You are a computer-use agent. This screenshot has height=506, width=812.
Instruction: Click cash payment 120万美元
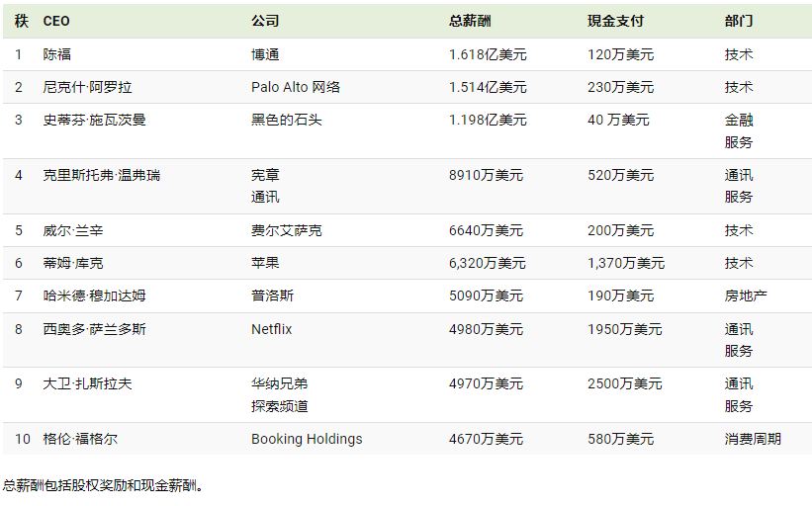coord(620,54)
